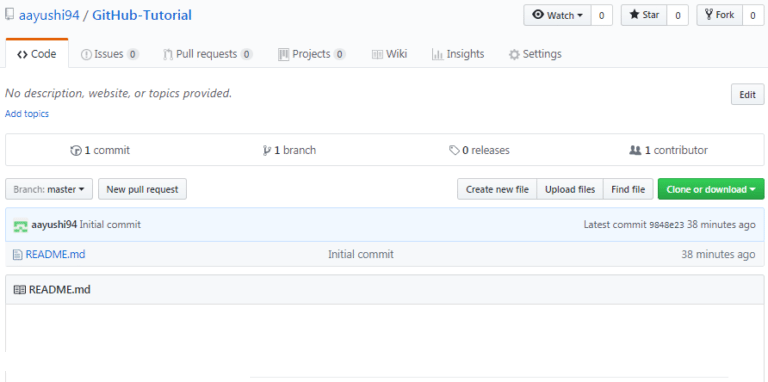The height and width of the screenshot is (382, 768).
Task: Click the Fork count box
Action: (753, 15)
